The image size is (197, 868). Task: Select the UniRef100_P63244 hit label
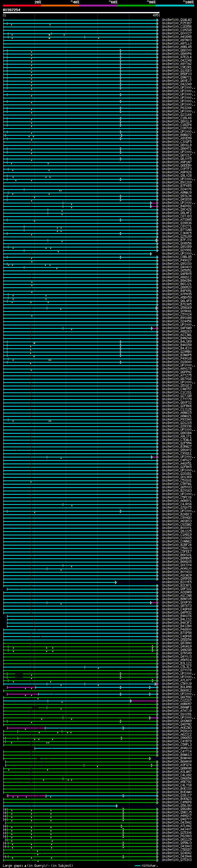177,108
